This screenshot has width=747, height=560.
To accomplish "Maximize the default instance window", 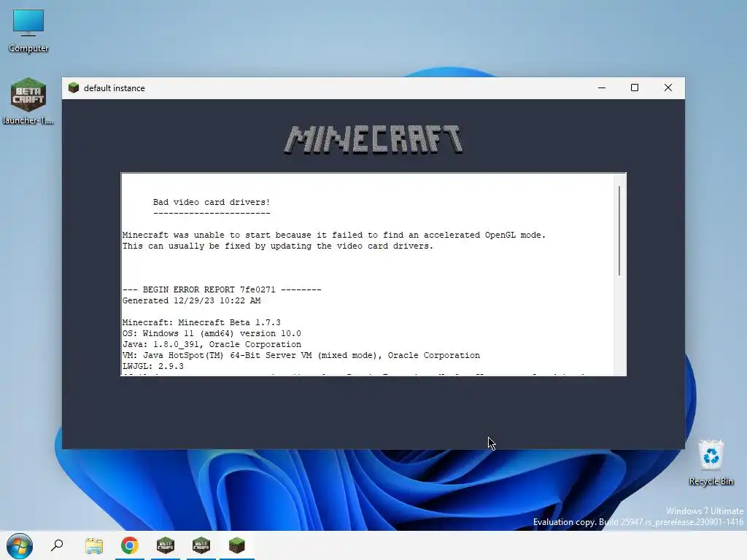I will click(635, 87).
